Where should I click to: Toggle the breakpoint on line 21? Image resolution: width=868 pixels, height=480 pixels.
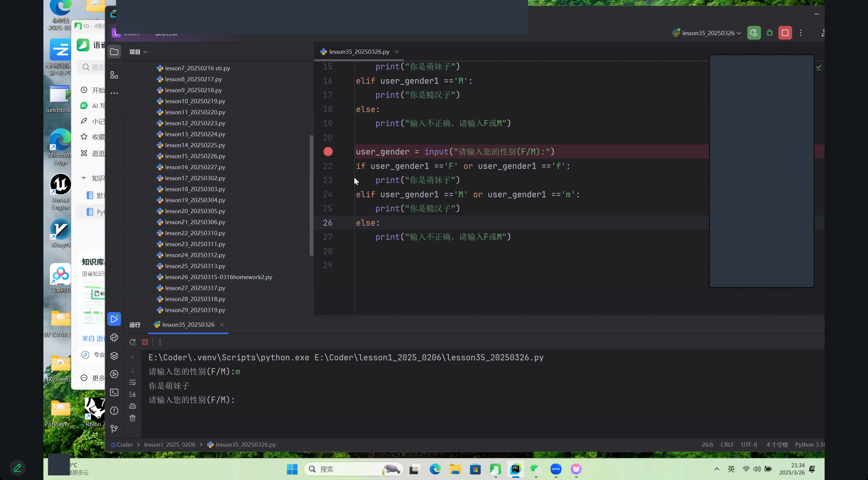click(x=328, y=152)
